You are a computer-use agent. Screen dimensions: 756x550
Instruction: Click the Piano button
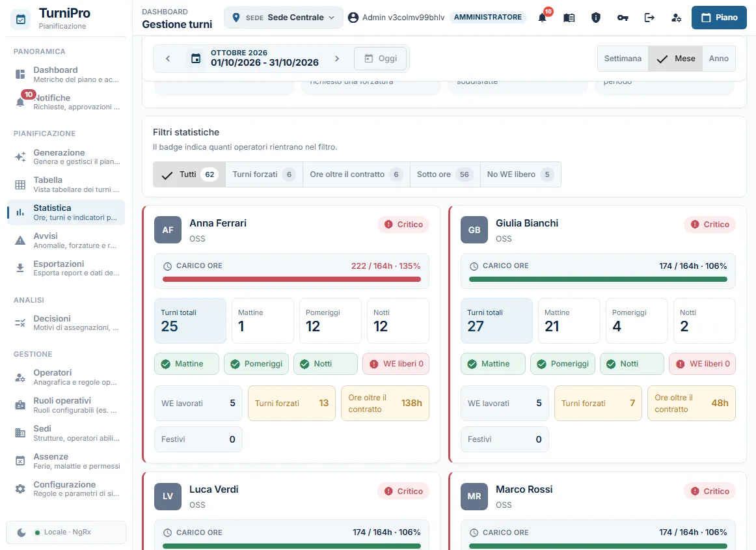tap(719, 18)
